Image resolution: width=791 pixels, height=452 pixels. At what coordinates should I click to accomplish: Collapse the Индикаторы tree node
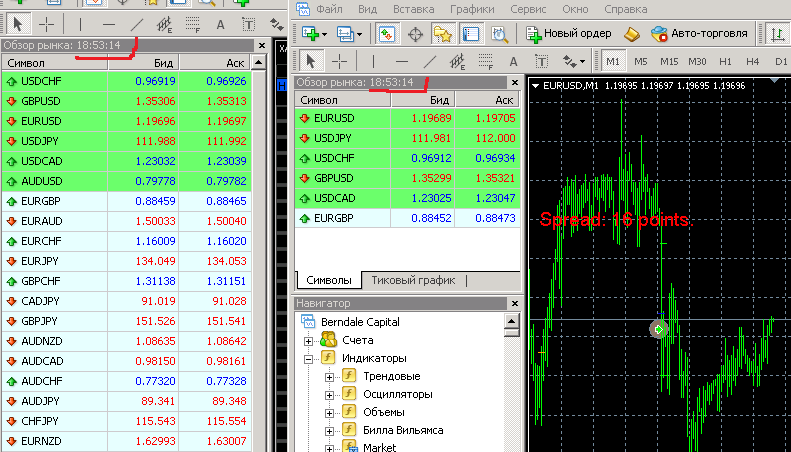(x=309, y=360)
